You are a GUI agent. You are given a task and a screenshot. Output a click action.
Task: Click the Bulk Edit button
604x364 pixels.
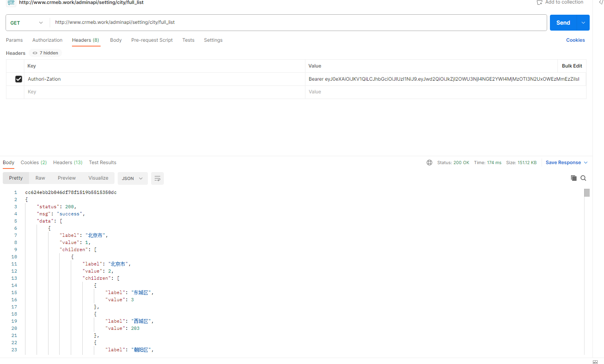coord(572,66)
